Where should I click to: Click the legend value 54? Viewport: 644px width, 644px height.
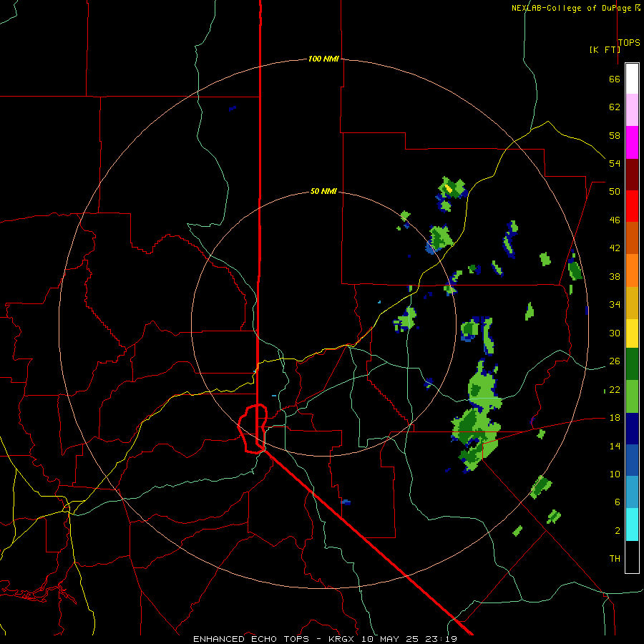615,163
